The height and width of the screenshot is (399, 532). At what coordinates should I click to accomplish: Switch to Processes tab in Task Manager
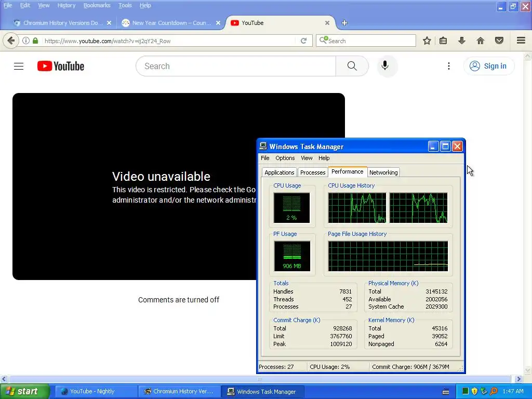tap(312, 172)
